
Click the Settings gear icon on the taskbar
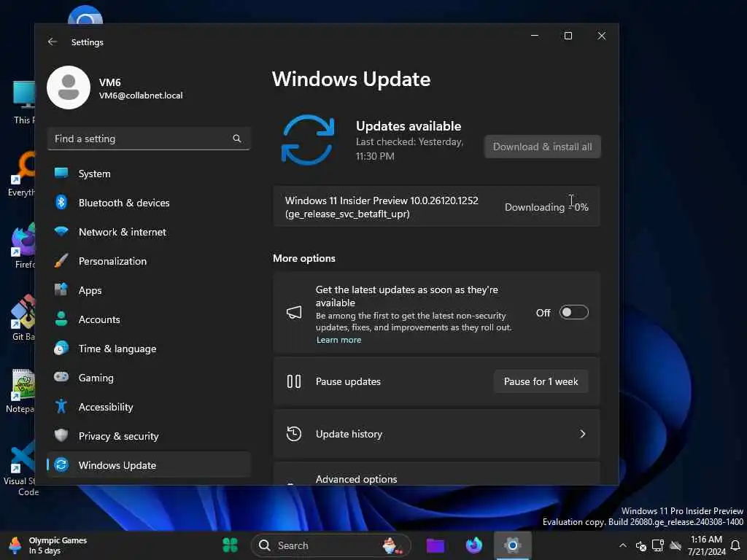(x=513, y=545)
